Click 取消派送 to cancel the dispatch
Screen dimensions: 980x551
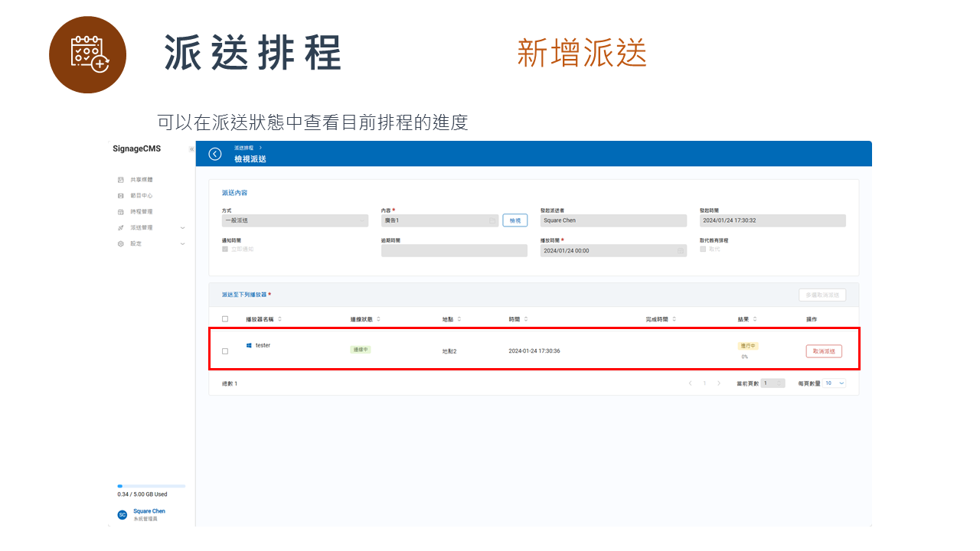823,350
